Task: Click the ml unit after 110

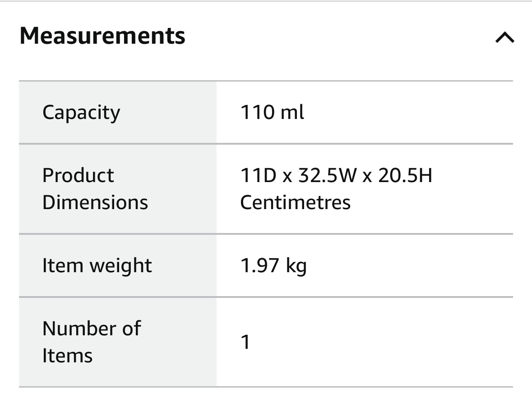Action: (292, 112)
